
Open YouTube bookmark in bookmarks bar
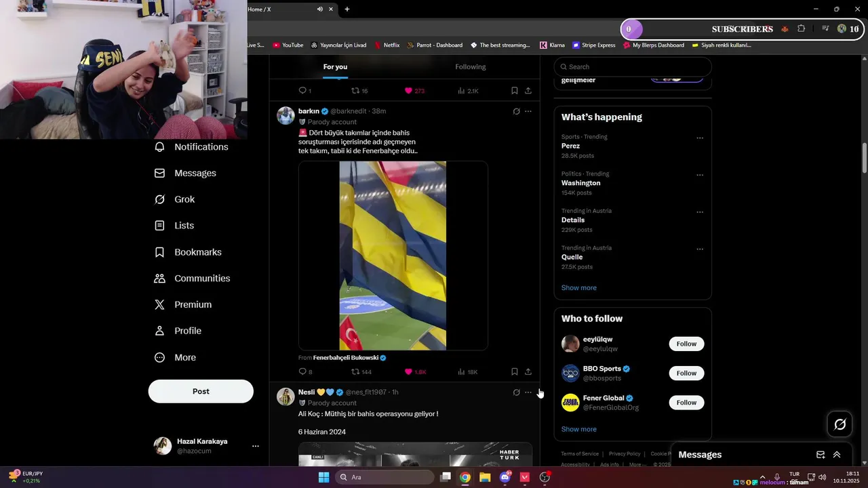point(288,45)
